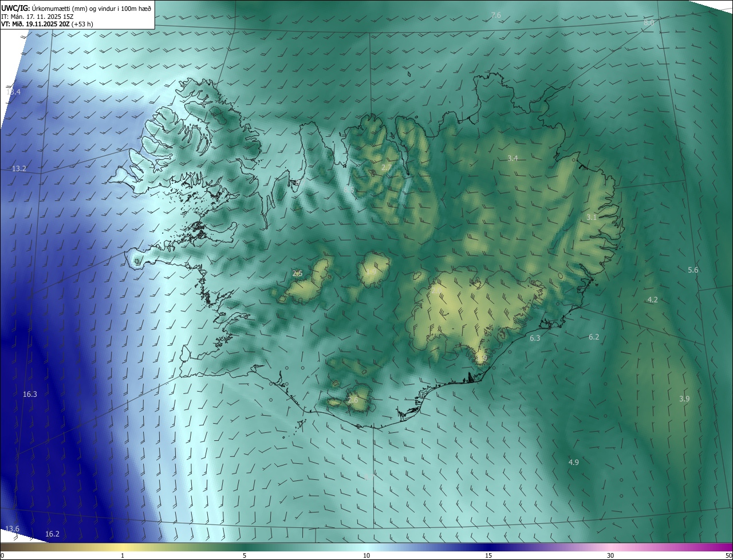The image size is (733, 560).
Task: Pick the value label 8.5 on the map
Action: (349, 189)
